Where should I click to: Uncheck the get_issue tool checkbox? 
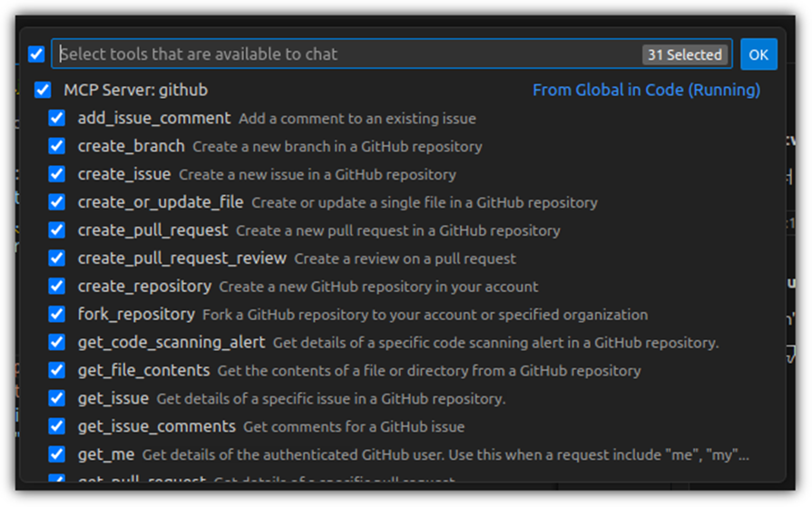tap(56, 398)
